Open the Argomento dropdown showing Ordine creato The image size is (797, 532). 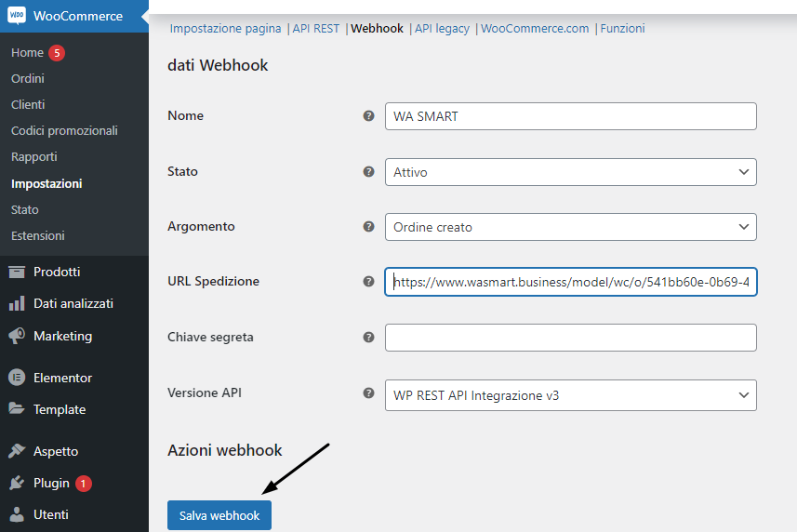570,227
